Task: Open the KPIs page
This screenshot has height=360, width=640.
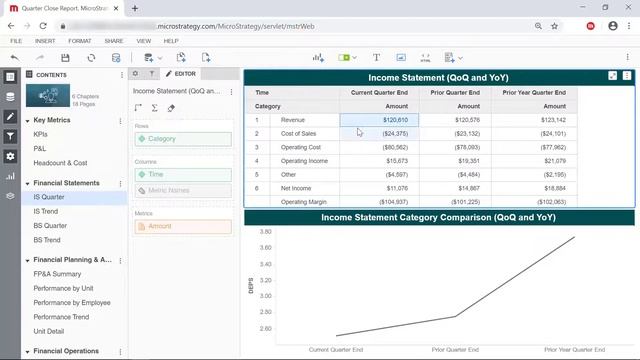Action: [40, 134]
